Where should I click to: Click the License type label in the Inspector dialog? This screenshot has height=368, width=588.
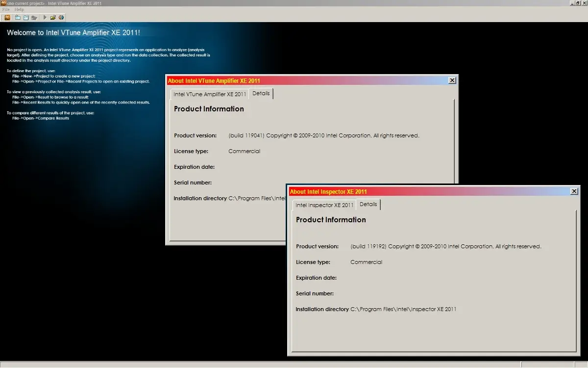pyautogui.click(x=313, y=262)
